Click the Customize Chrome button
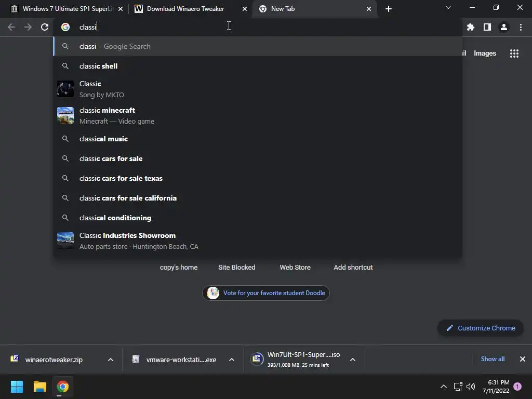The image size is (532, 399). tap(481, 328)
